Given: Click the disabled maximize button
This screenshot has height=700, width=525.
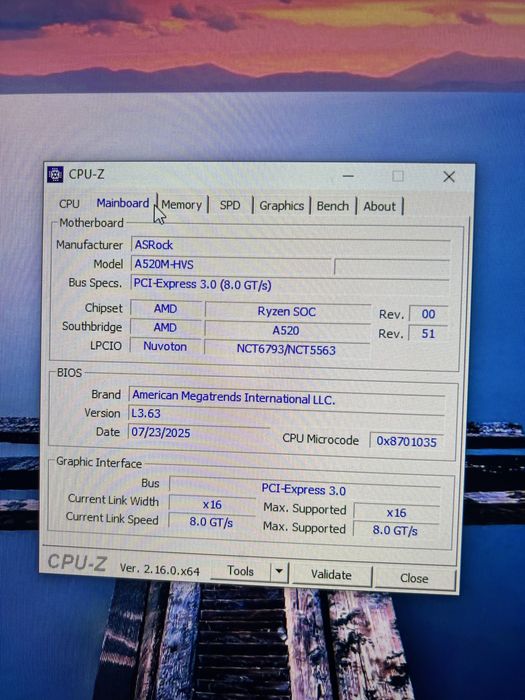Looking at the screenshot, I should pos(398,176).
